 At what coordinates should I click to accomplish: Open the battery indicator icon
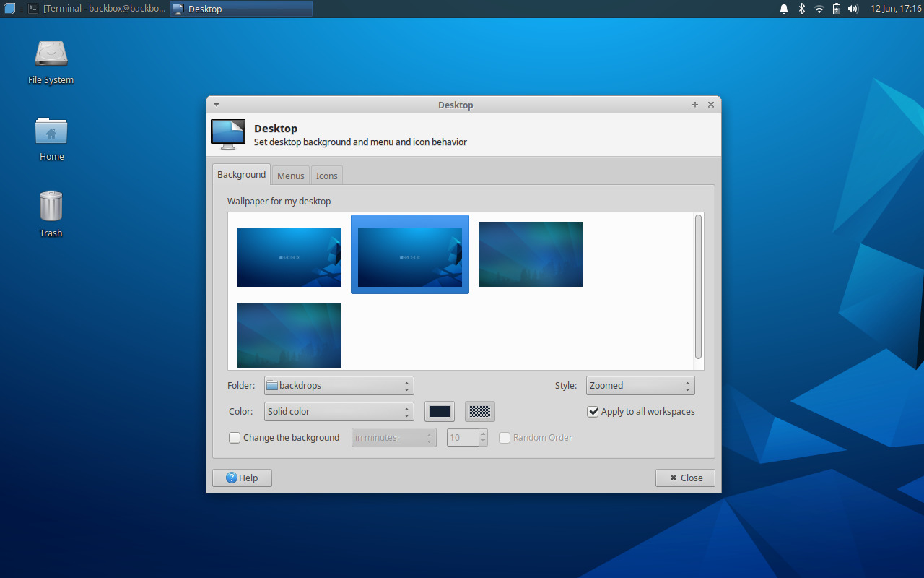click(x=835, y=8)
